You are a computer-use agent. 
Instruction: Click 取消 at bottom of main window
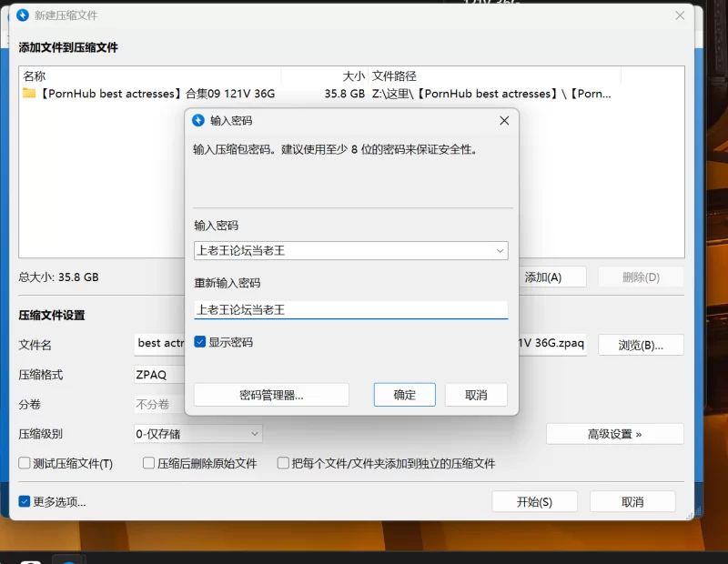pyautogui.click(x=632, y=502)
